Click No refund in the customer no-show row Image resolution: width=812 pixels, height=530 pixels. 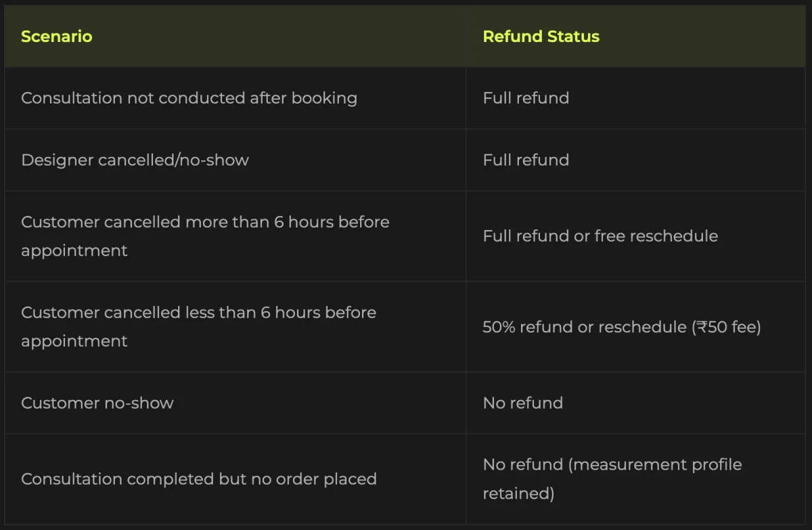(522, 403)
